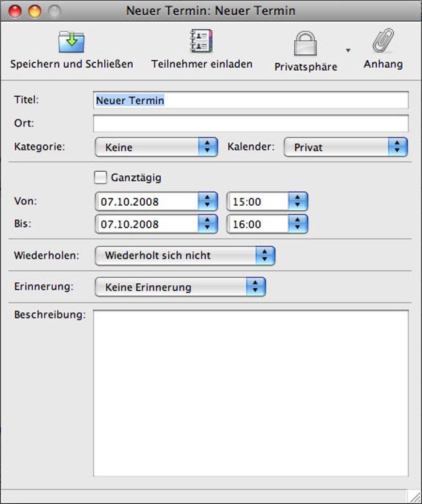Click the window resize grip corner

(414, 496)
